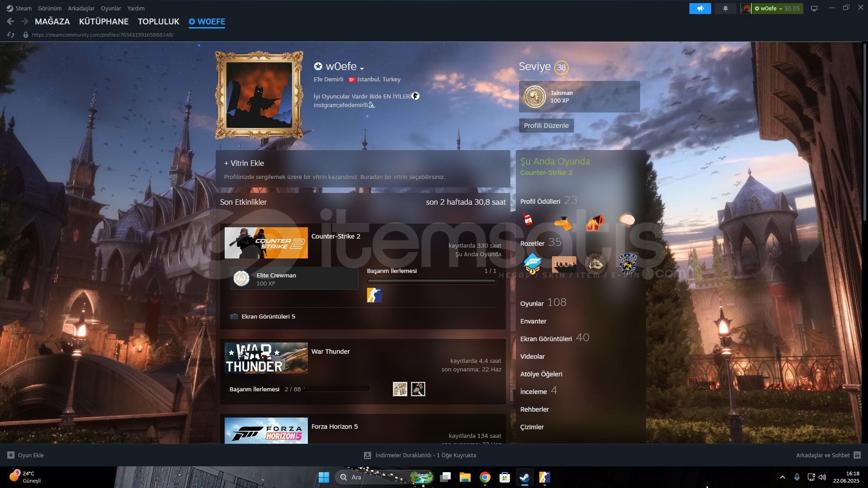Click the first blue badge under Rozetler
The image size is (868, 488).
coord(532,263)
